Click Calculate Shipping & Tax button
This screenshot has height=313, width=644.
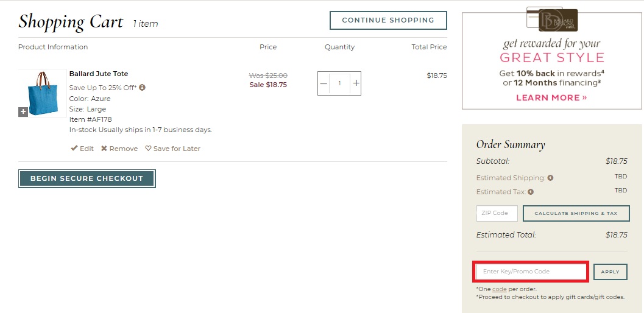[576, 213]
